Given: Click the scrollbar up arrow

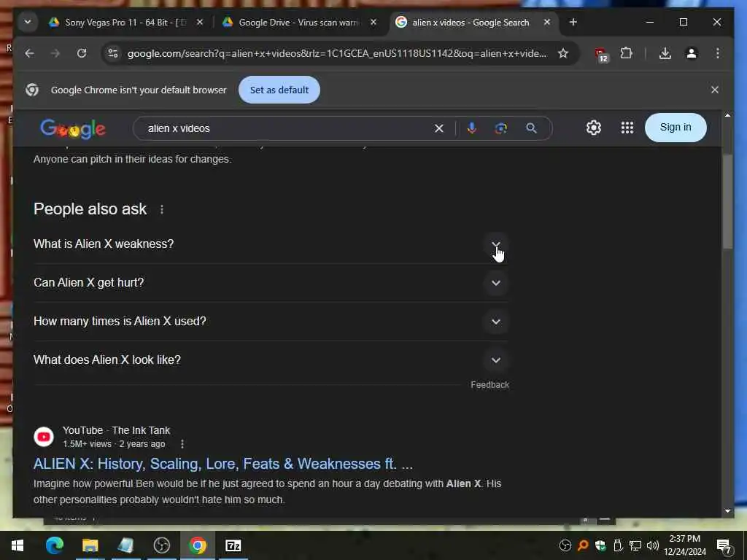Looking at the screenshot, I should 727,115.
